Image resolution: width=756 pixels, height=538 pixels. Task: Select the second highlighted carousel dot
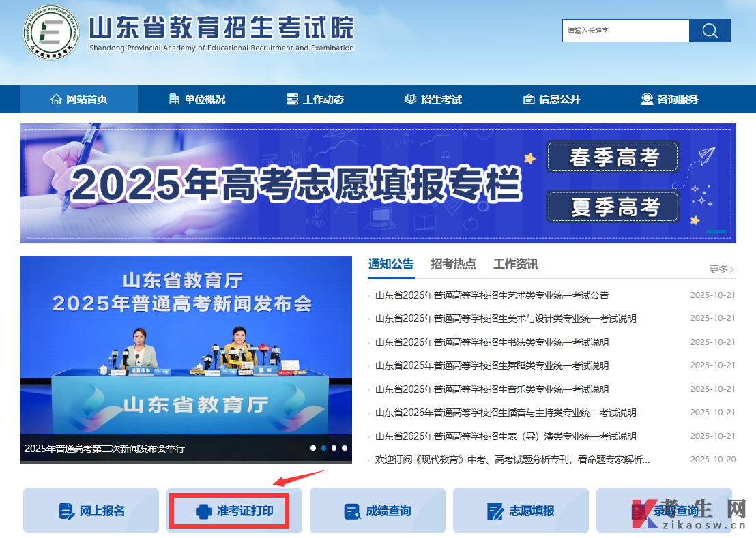tap(323, 448)
